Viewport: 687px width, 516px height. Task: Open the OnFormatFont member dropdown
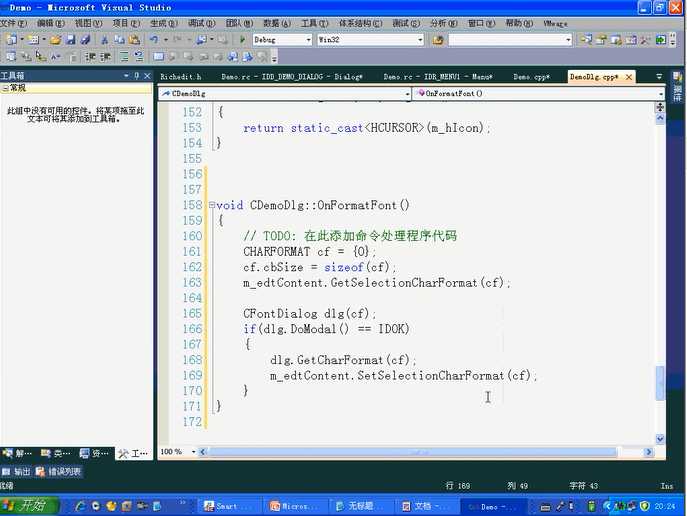click(661, 94)
